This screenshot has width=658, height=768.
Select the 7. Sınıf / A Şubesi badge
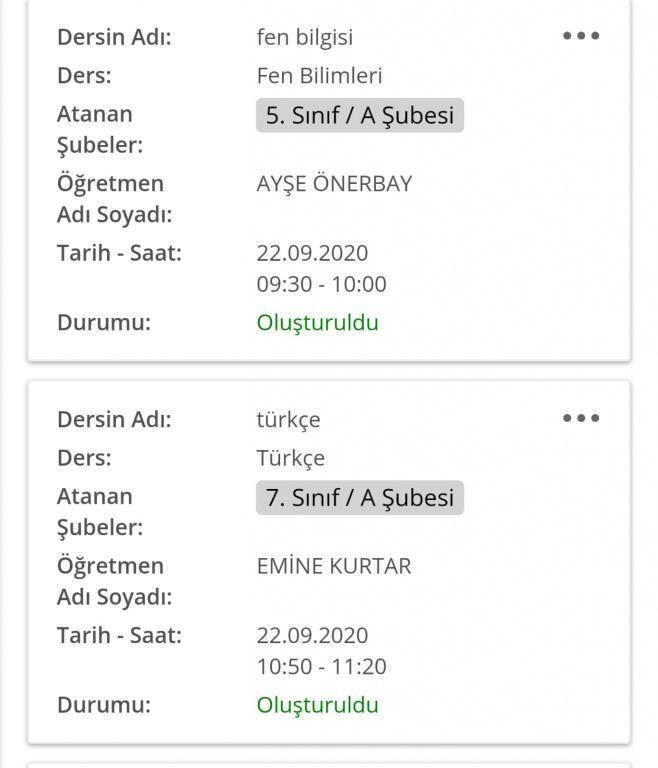[x=359, y=497]
